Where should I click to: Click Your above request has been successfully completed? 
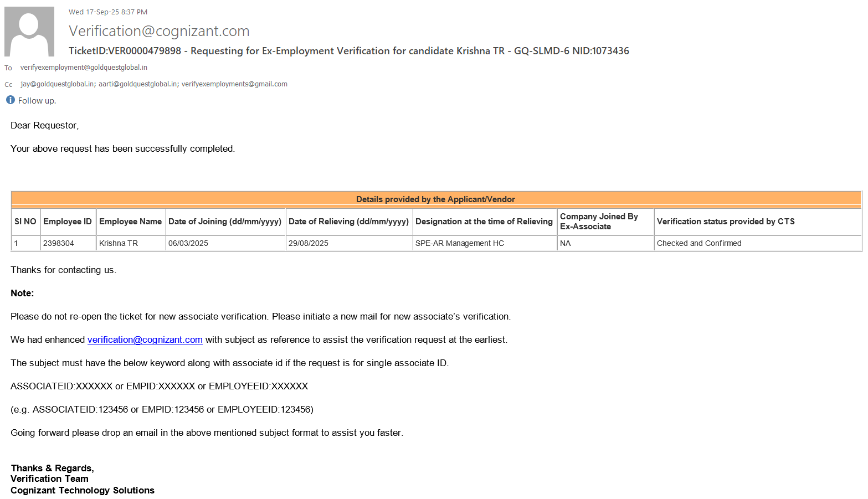(123, 149)
